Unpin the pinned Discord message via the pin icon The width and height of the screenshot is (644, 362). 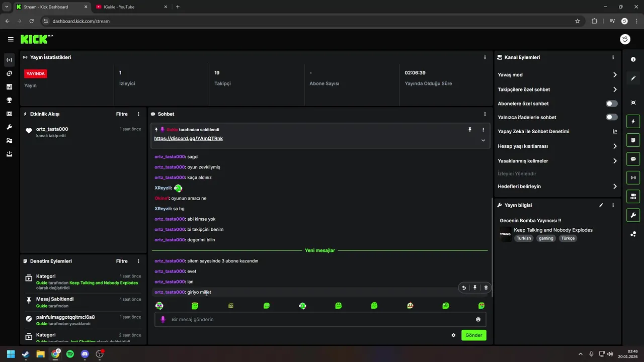470,130
